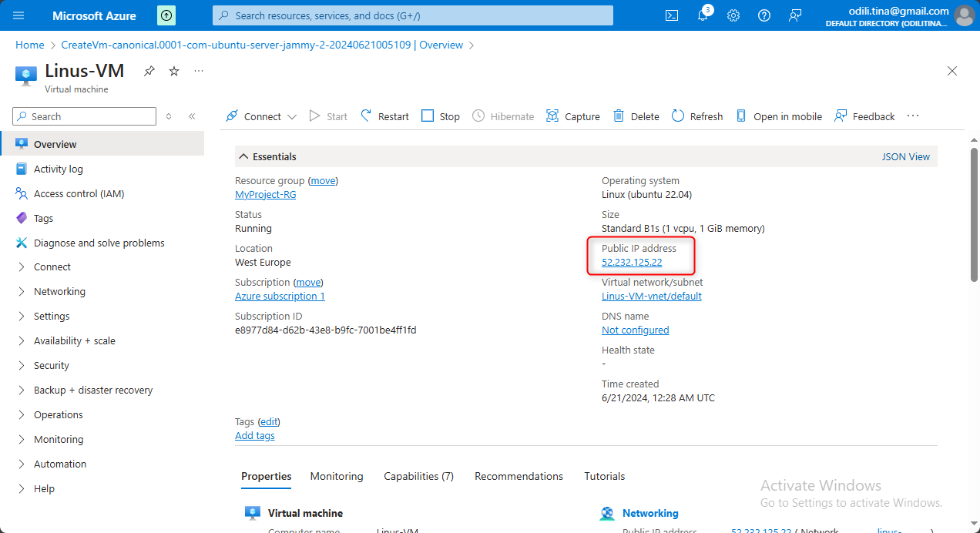The height and width of the screenshot is (533, 980).
Task: Click the sidebar Search field
Action: click(85, 116)
